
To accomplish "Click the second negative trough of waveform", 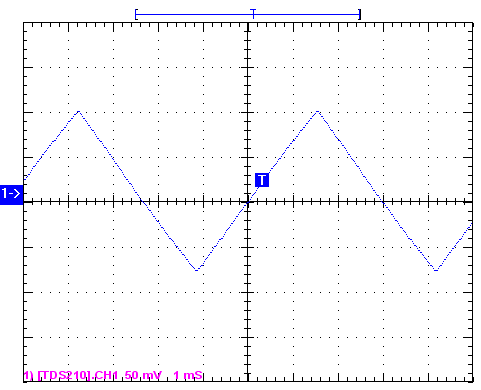I will click(x=436, y=270).
